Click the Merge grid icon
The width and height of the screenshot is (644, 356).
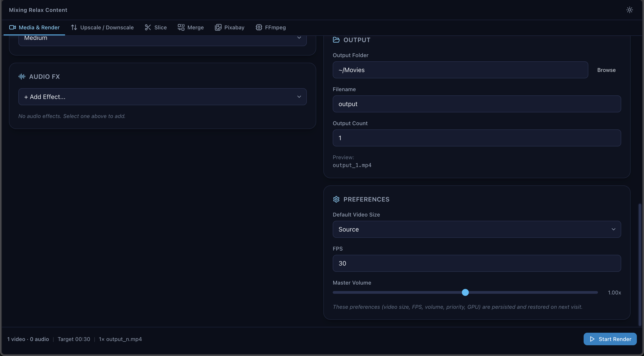point(181,27)
